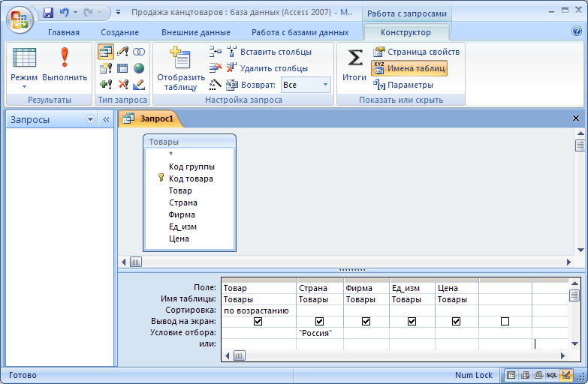The height and width of the screenshot is (384, 588).
Task: Click the "Россия" criteria cell
Action: pos(319,333)
